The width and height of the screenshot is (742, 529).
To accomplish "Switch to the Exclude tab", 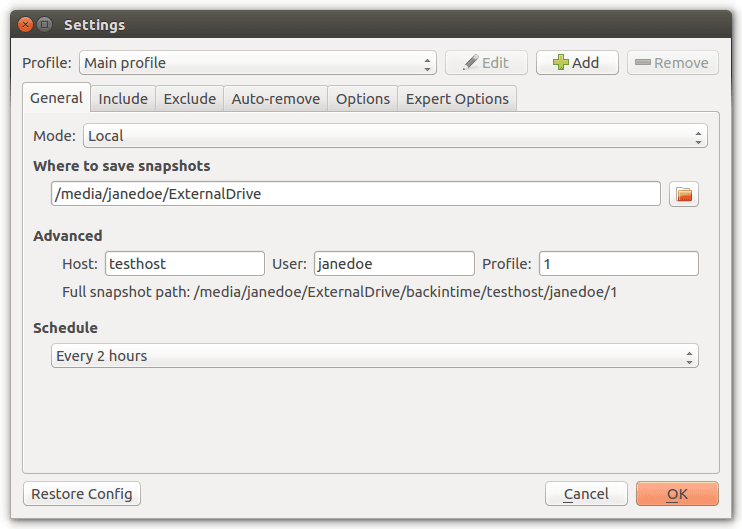I will pos(190,98).
